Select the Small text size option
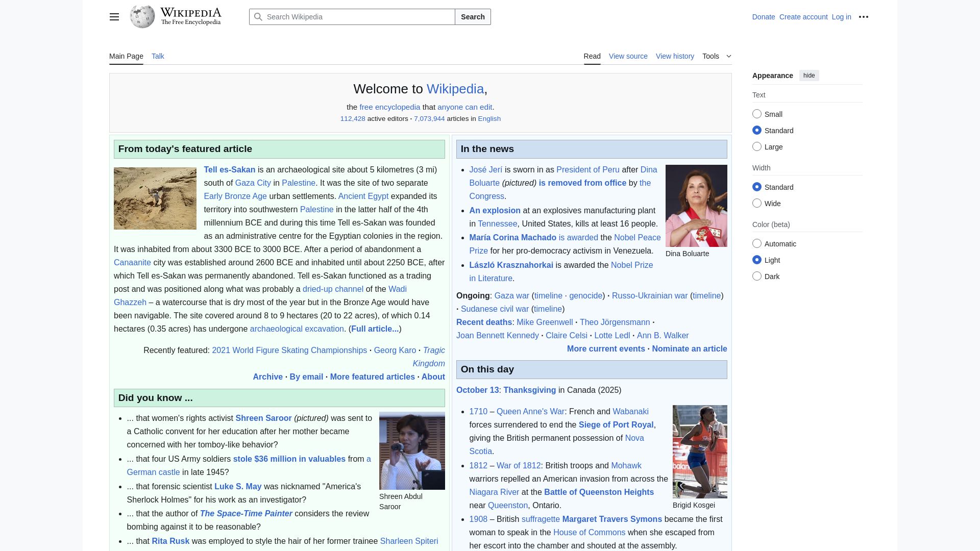 pos(757,114)
